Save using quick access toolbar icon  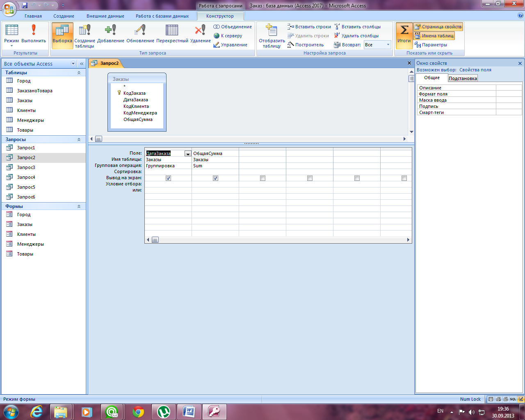(x=25, y=5)
